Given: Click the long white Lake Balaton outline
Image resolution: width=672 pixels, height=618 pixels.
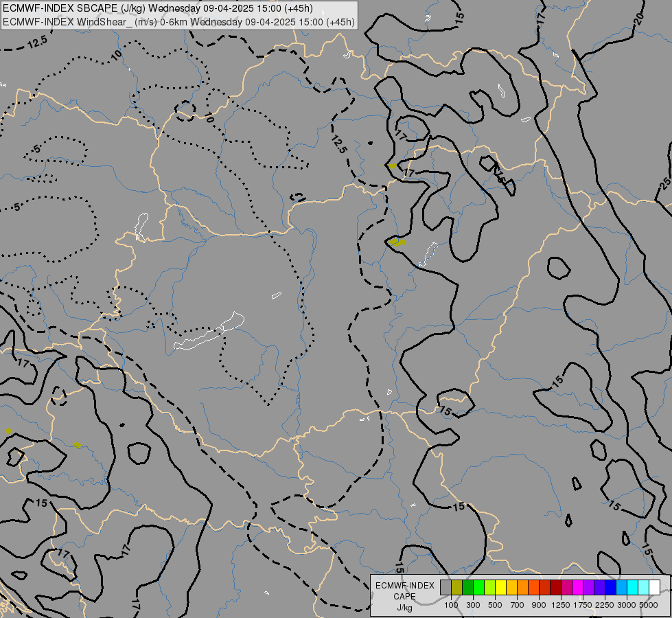Looking at the screenshot, I should coord(209,331).
